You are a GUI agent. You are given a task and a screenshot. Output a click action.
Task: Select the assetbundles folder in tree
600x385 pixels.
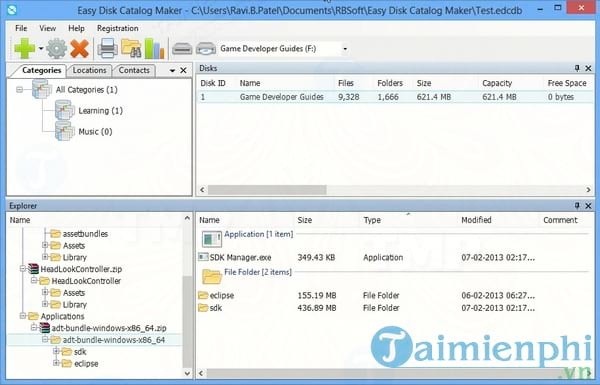click(x=85, y=234)
